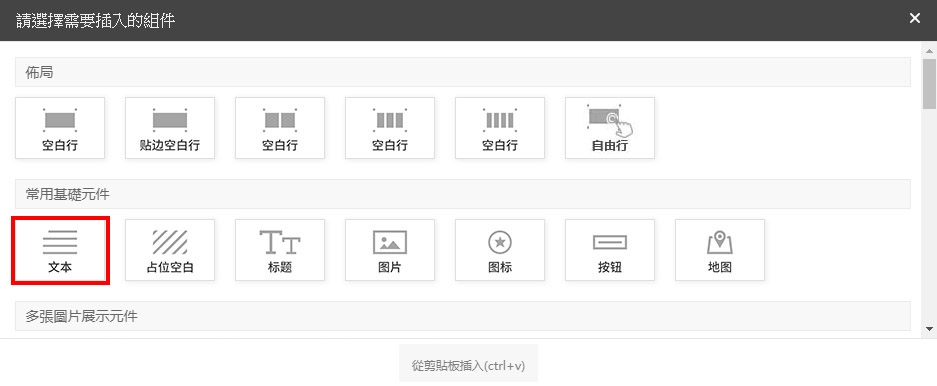The height and width of the screenshot is (386, 937).
Task: Insert the three-column 空白行 layout
Action: (x=390, y=128)
